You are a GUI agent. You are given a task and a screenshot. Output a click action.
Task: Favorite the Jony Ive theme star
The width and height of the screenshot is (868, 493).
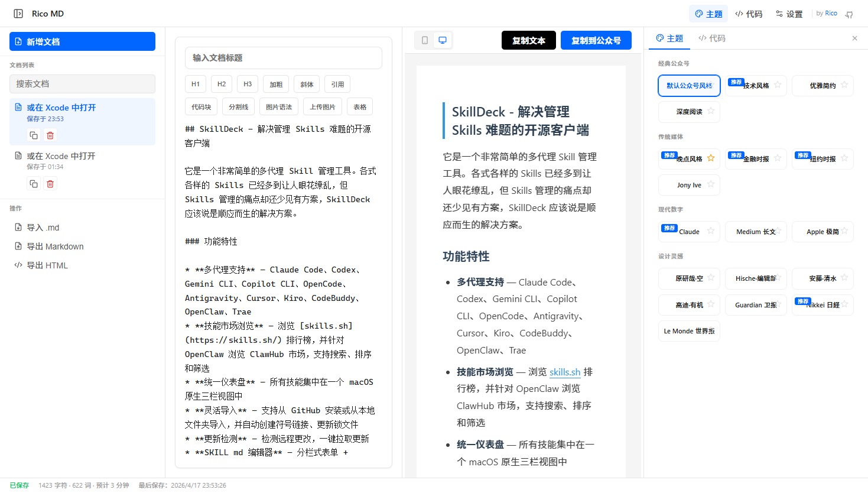[711, 184]
